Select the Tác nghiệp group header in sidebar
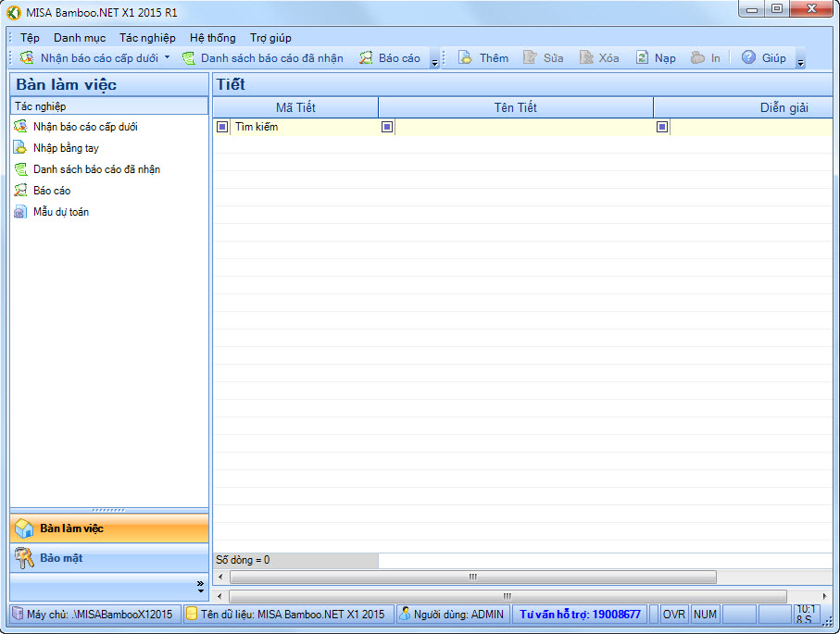840x634 pixels. pos(109,106)
